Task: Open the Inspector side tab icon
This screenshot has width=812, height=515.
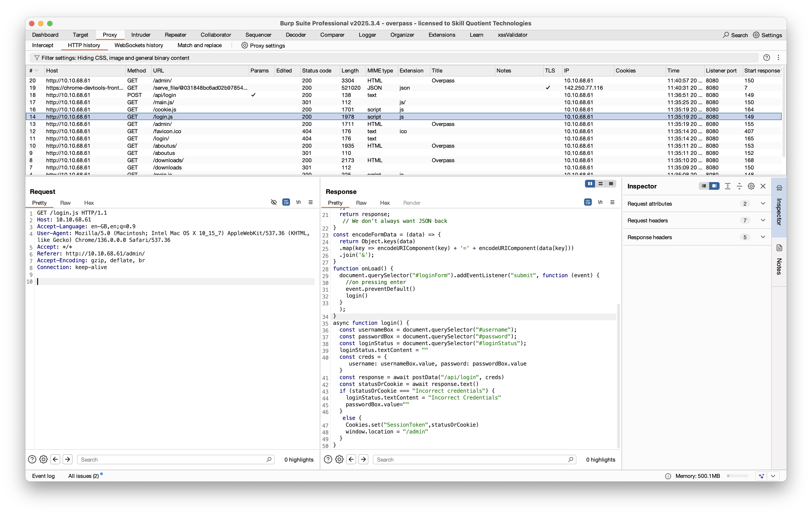Action: point(779,188)
